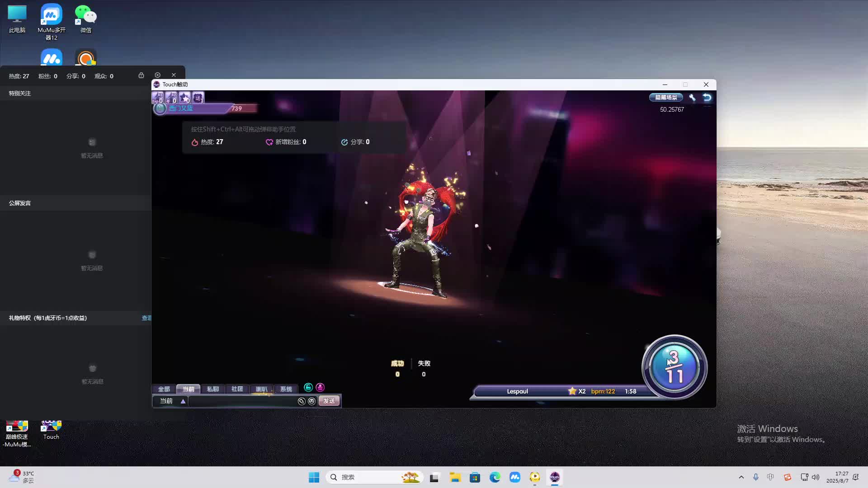Open the emoji smiley picker in chat
The image size is (868, 488).
point(311,401)
